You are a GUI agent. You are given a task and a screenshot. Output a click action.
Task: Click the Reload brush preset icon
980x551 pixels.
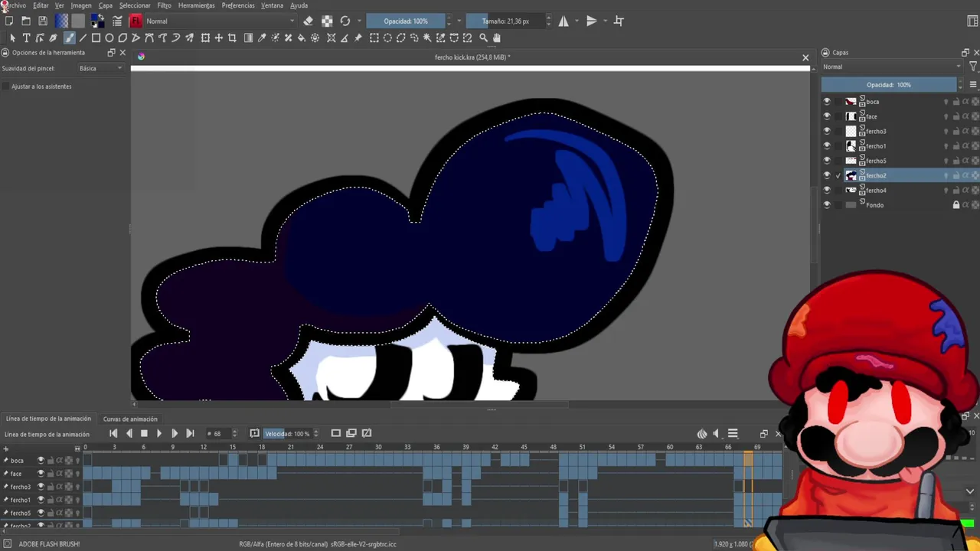(345, 21)
